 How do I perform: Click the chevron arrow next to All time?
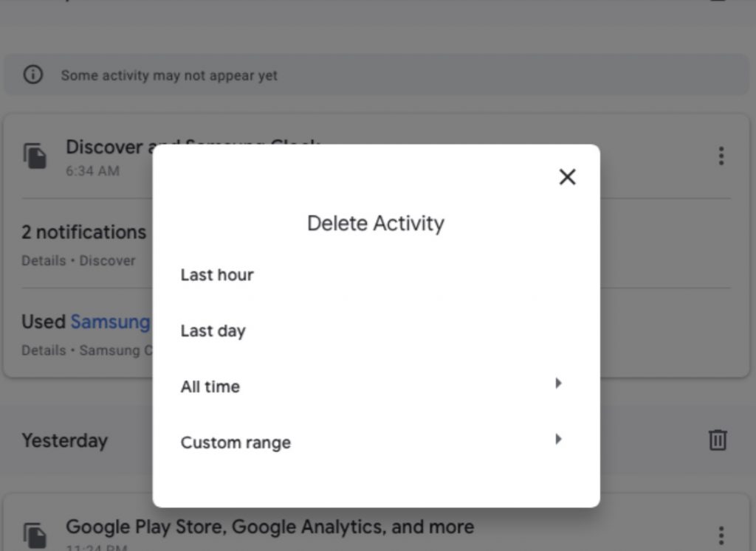coord(558,383)
